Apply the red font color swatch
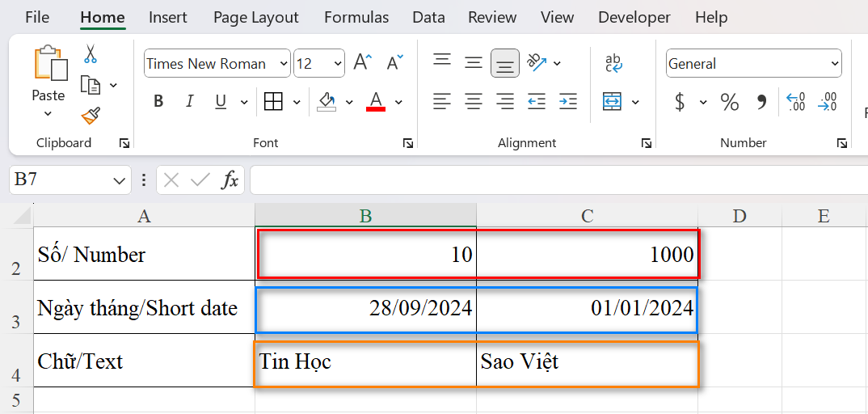 376,102
